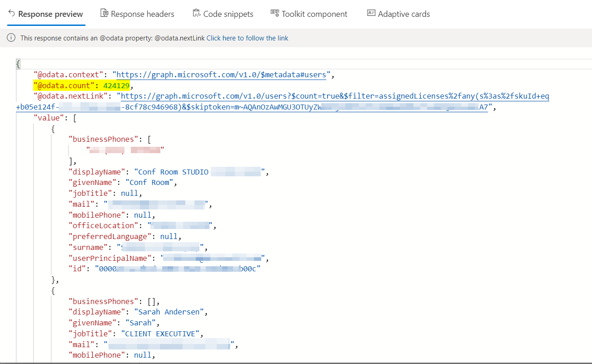
Task: Click the Response headers document icon
Action: coord(104,13)
